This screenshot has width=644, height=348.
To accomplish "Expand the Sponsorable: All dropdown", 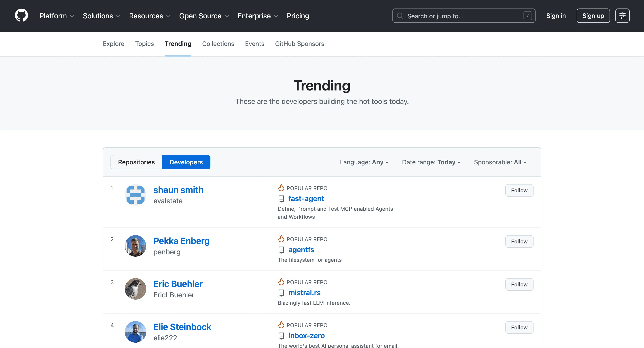I will tap(500, 162).
